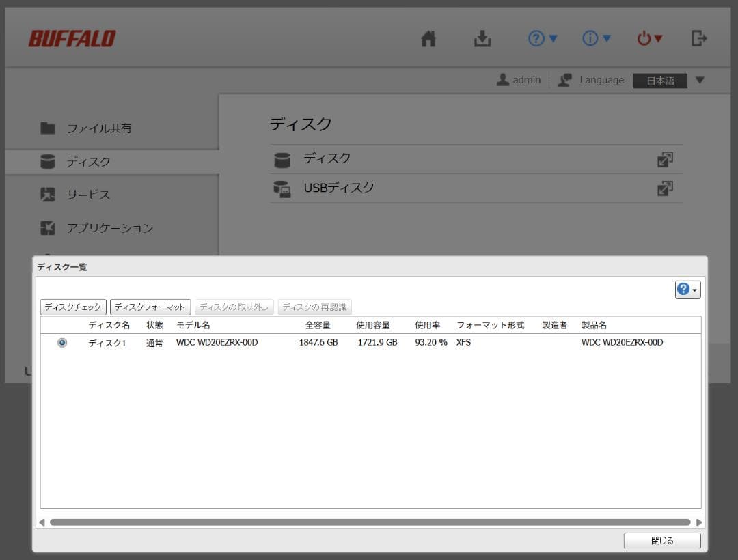Click the horizontal scrollbar at the dialog bottom
Viewport: 738px width, 560px height.
point(369,522)
